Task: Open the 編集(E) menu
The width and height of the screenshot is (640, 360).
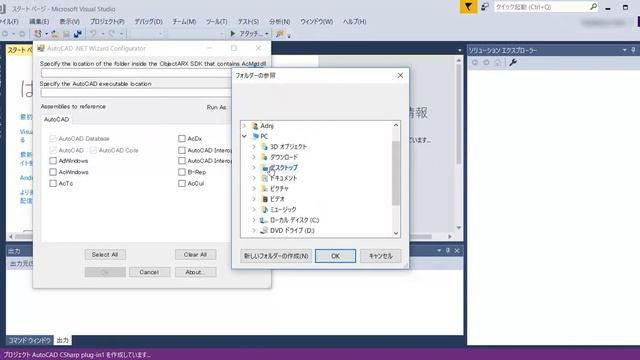Action: coord(39,21)
